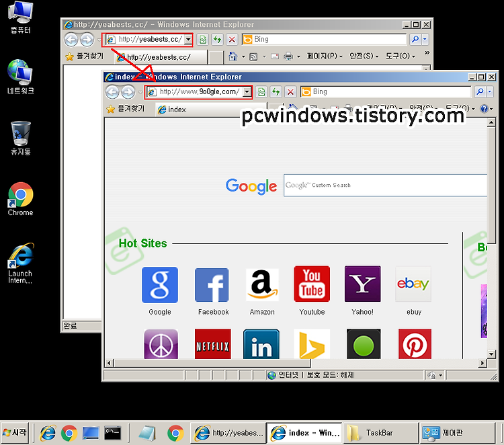
Task: Click Feeds icon in yeabests.cc toolbar
Action: coord(253,57)
